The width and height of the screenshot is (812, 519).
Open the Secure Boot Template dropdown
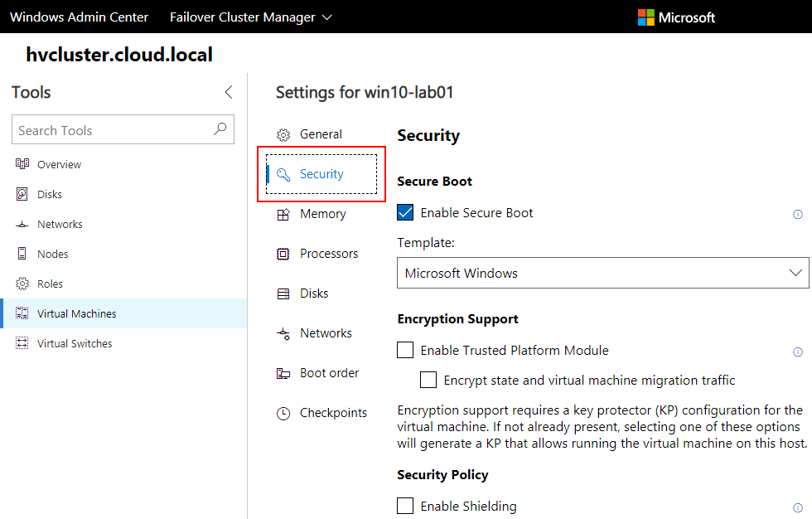(602, 273)
